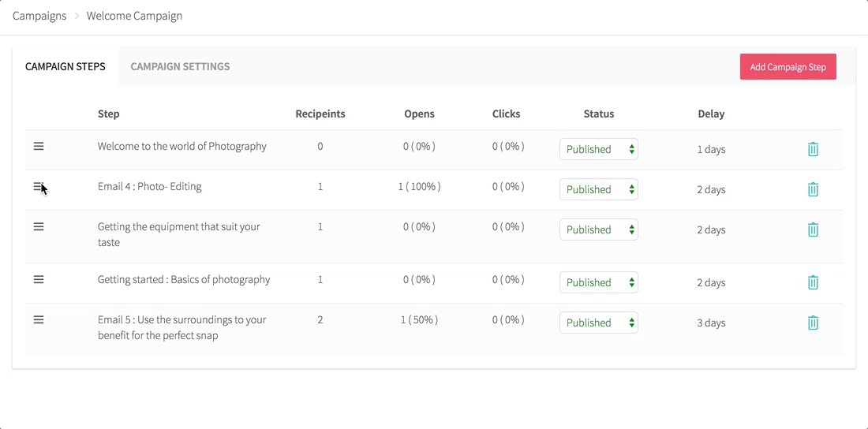
Task: Change status of Email 4 Photo-Editing
Action: click(x=598, y=189)
